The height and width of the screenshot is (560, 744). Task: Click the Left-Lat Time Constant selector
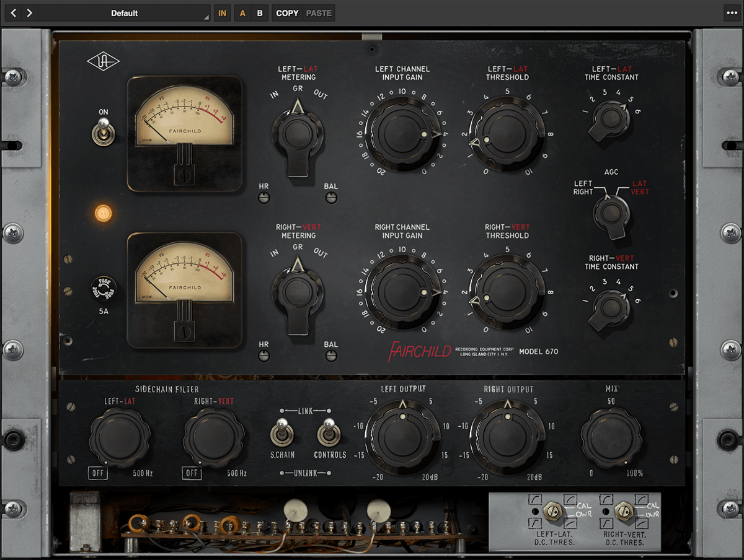[x=611, y=120]
